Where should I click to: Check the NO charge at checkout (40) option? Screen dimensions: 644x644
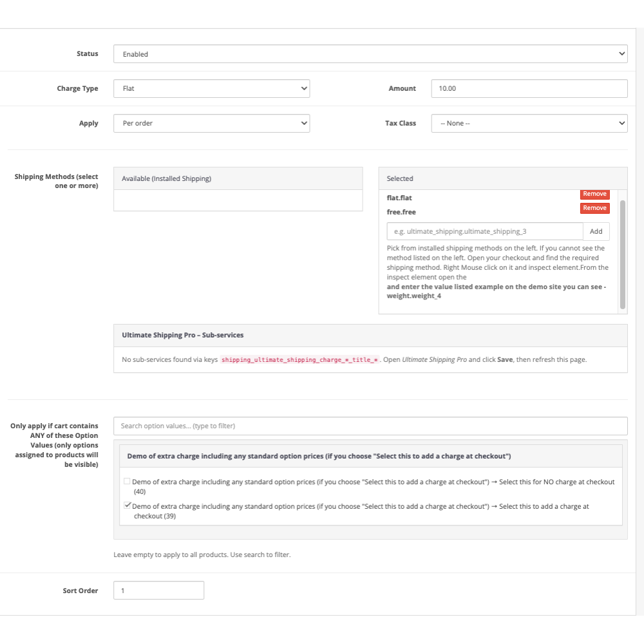[x=127, y=482]
